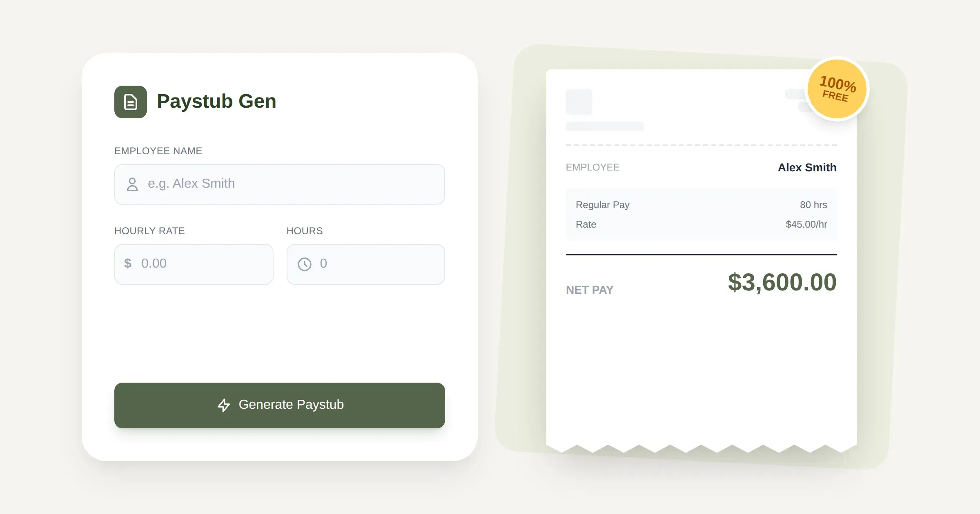Click the dollar sign icon in hourly rate

(x=128, y=264)
